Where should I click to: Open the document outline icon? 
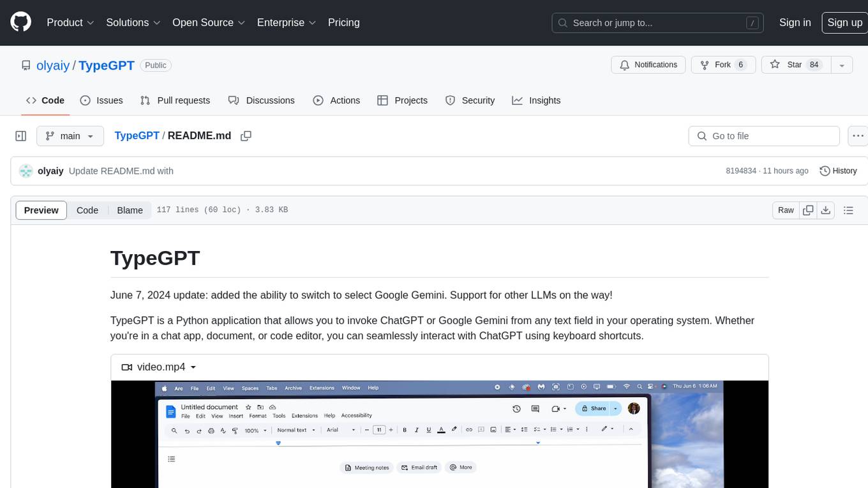click(848, 210)
